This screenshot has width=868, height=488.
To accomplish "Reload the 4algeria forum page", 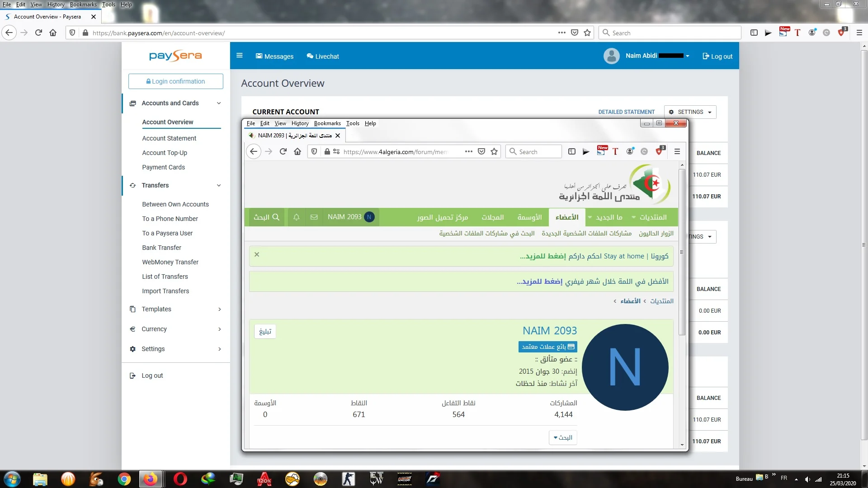I will click(283, 152).
